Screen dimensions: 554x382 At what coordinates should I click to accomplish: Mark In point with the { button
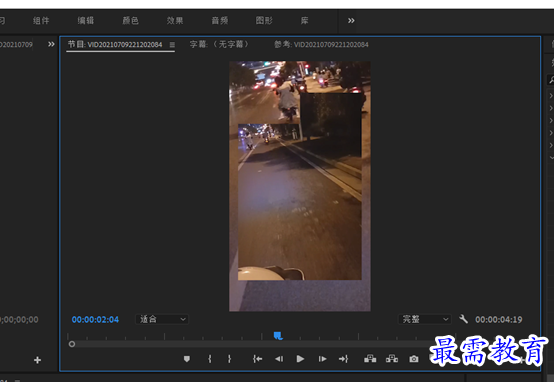(210, 359)
